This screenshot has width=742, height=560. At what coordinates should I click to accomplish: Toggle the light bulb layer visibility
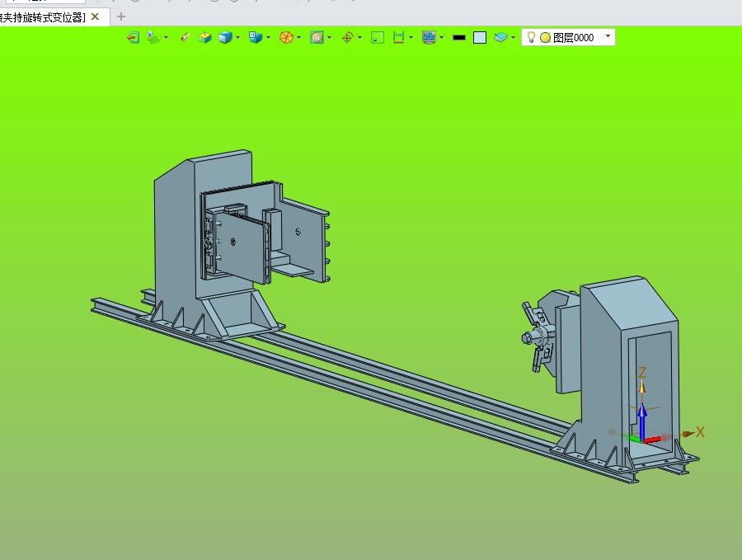click(531, 37)
